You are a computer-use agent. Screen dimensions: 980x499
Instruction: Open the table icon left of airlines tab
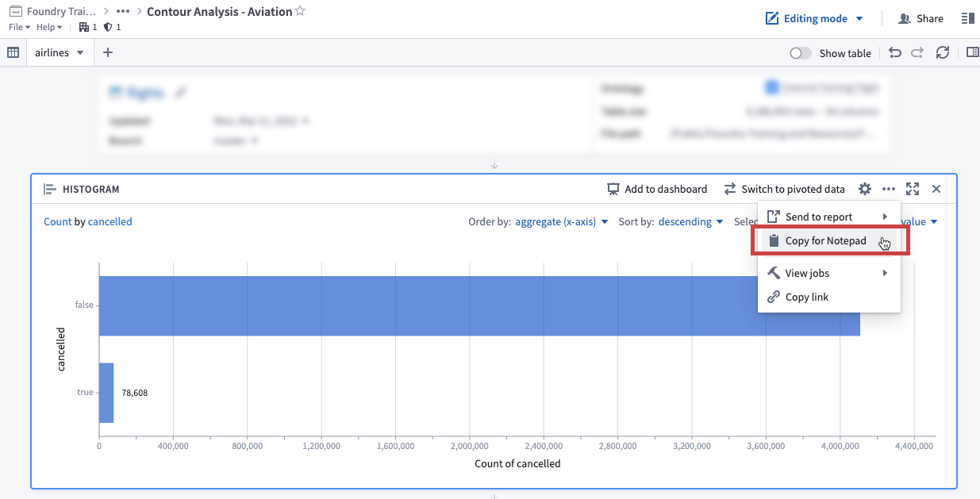13,53
